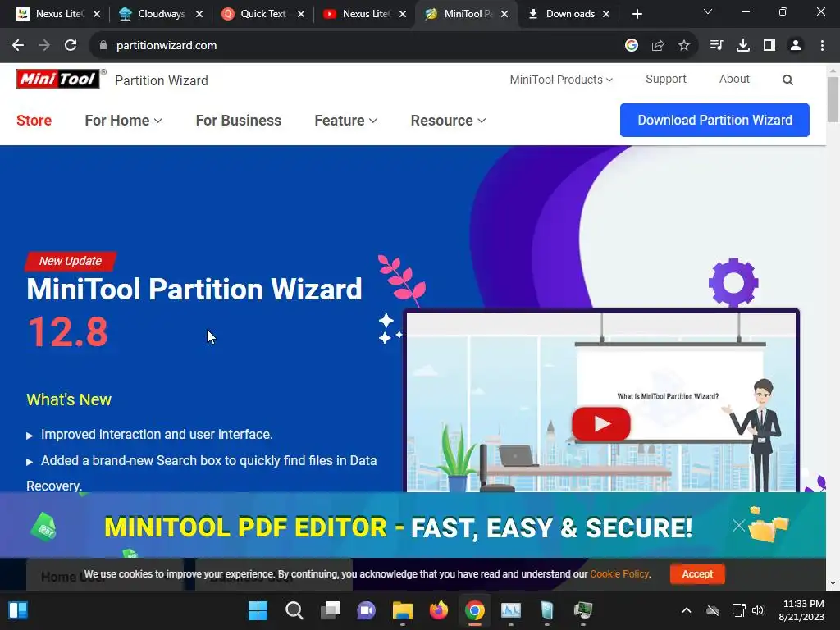The width and height of the screenshot is (840, 630).
Task: Open the Chrome three-dot menu
Action: click(822, 46)
